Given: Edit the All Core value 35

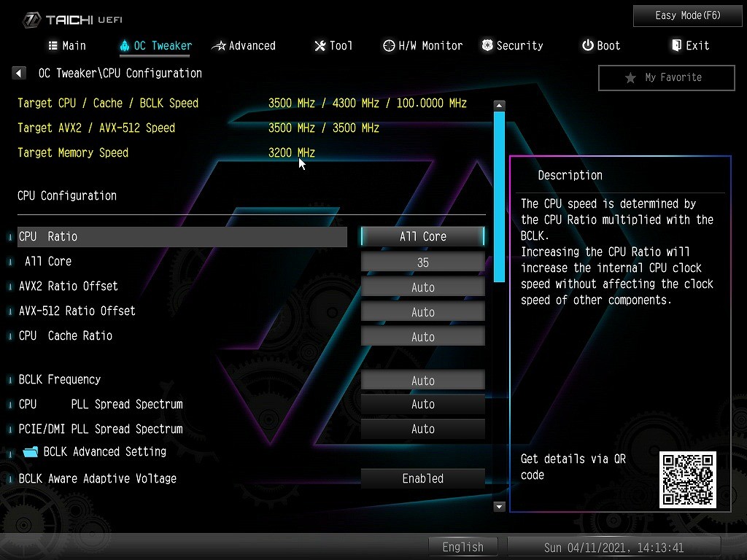Looking at the screenshot, I should (x=422, y=262).
